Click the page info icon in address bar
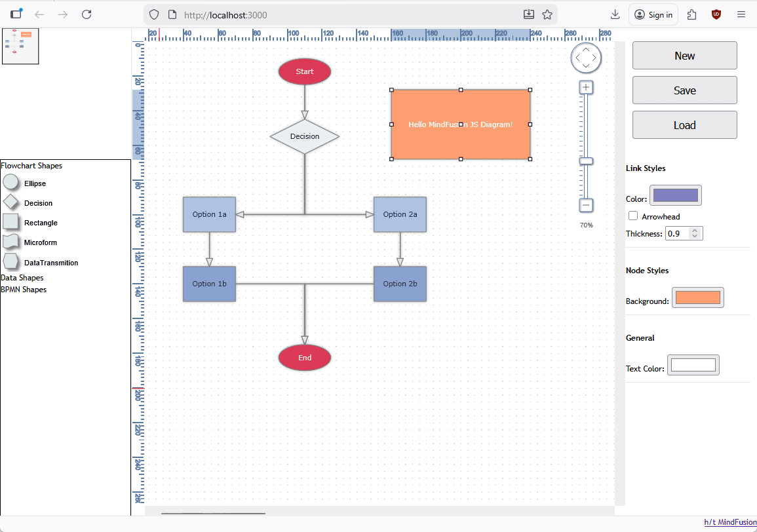 [172, 14]
